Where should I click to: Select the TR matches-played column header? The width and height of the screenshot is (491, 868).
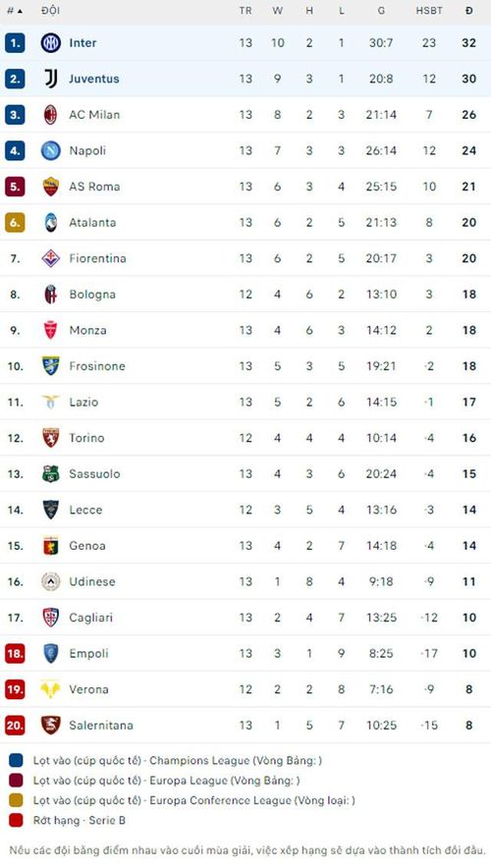point(245,11)
